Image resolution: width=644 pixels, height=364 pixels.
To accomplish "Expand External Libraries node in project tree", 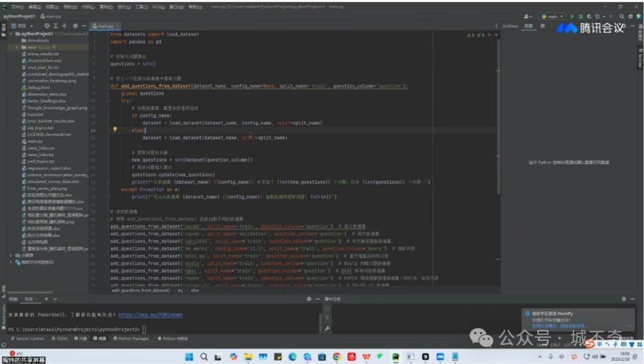I will (11, 255).
